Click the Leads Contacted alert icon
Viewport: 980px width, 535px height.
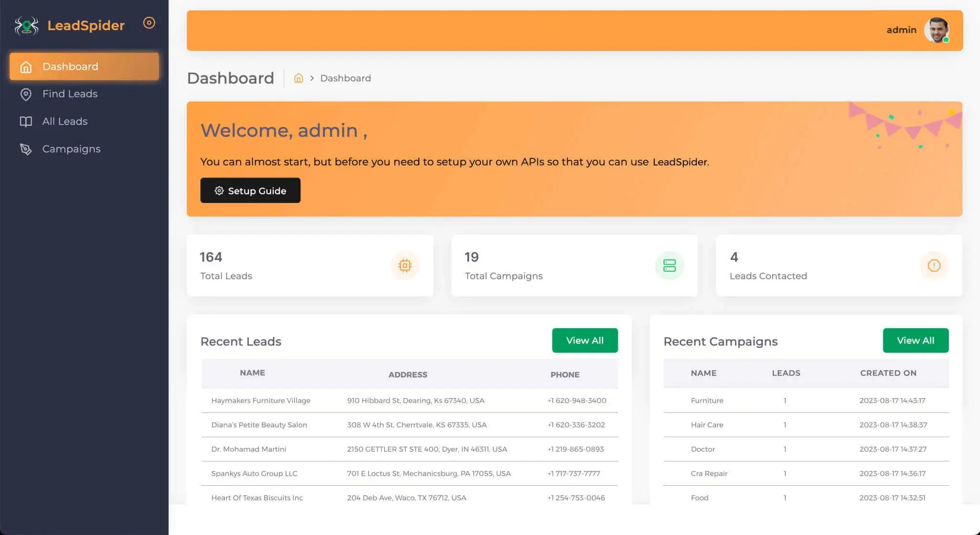pos(934,266)
